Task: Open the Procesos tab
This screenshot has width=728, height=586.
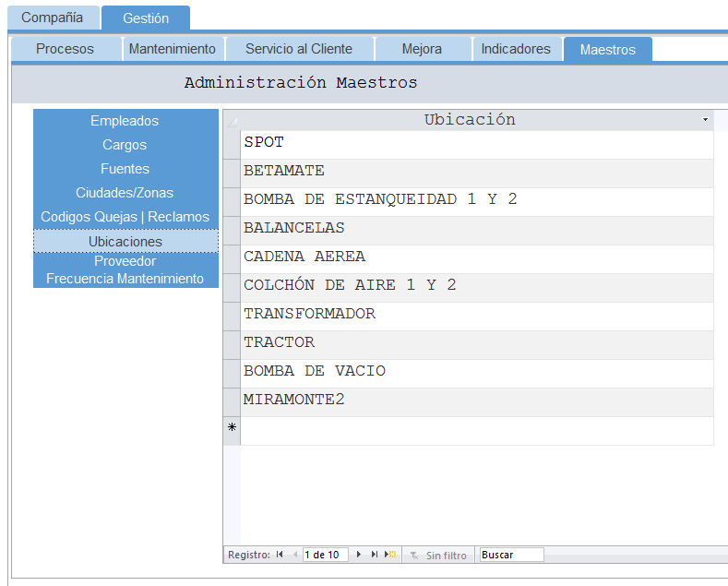Action: [65, 49]
